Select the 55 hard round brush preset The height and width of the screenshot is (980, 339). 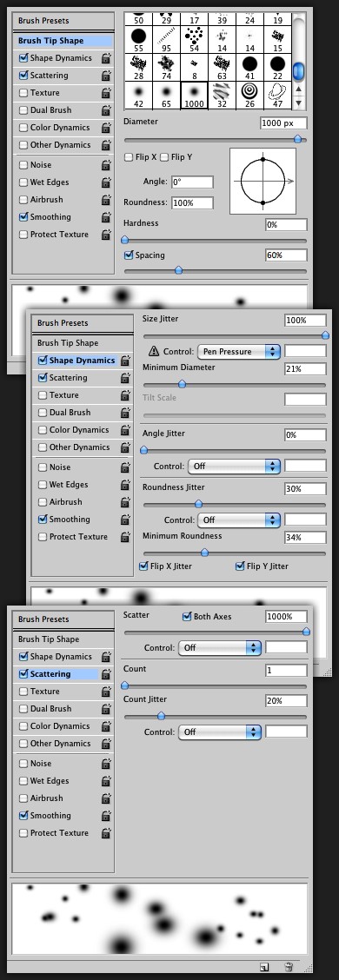point(138,39)
